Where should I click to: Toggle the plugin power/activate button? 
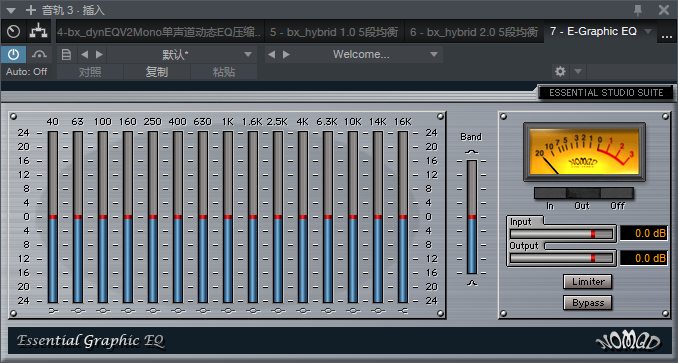click(x=13, y=54)
